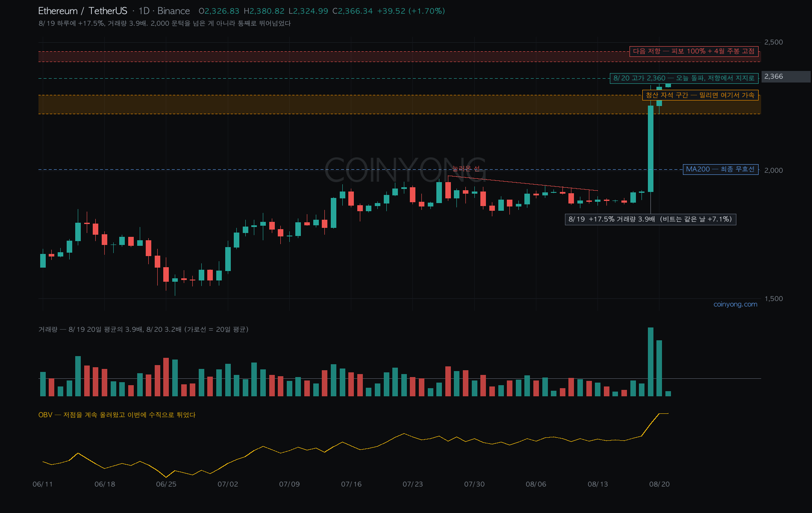Click the 07/23 date axis label
Viewport: 812px width, 513px height.
[413, 484]
